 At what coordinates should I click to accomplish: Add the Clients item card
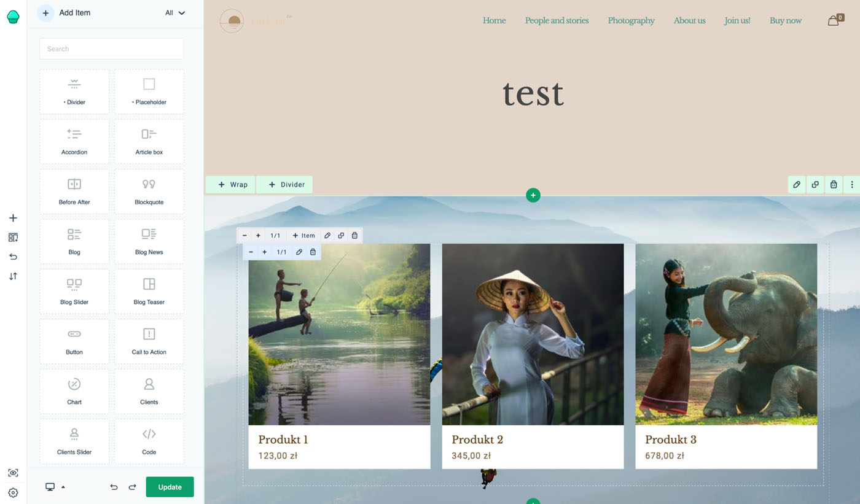click(149, 392)
